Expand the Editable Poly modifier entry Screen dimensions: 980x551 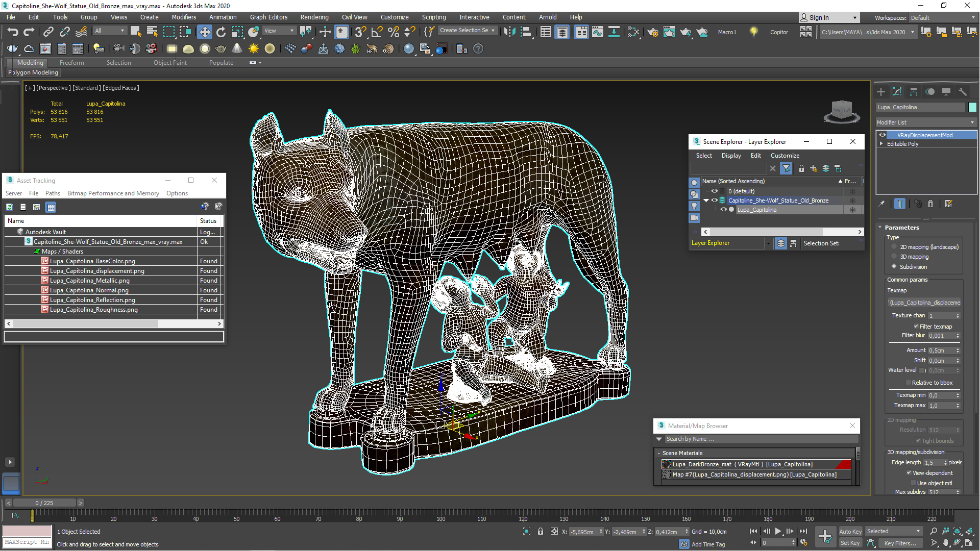pyautogui.click(x=881, y=144)
